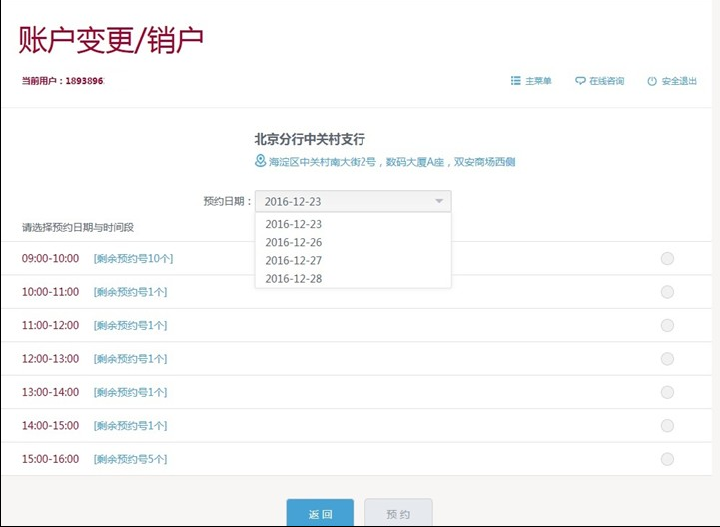Collapse the appointment date dropdown arrow

[438, 201]
